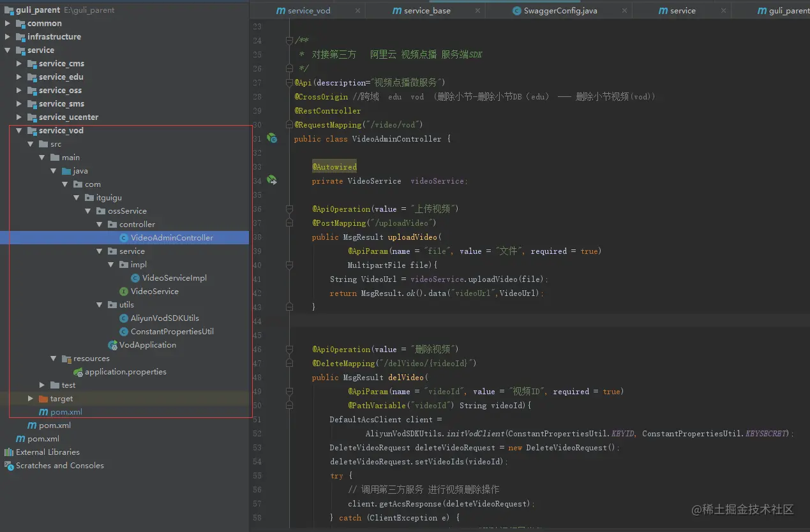
Task: Click the Spring leaf icon of application.properties
Action: click(x=78, y=371)
